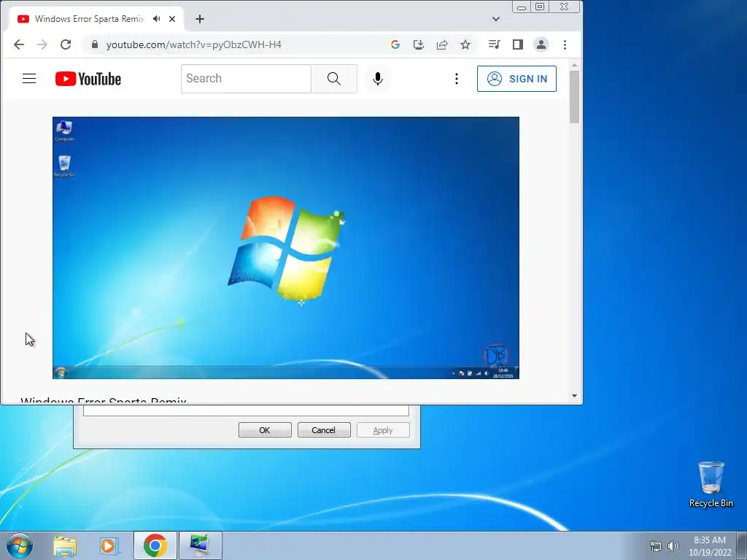Minimize the Chrome window
The image size is (747, 560).
click(522, 7)
